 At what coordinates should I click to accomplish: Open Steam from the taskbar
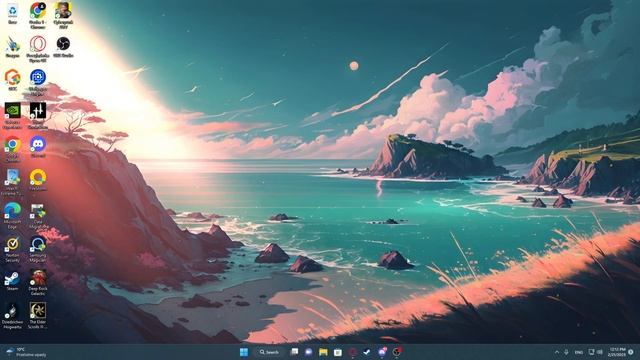[x=367, y=352]
